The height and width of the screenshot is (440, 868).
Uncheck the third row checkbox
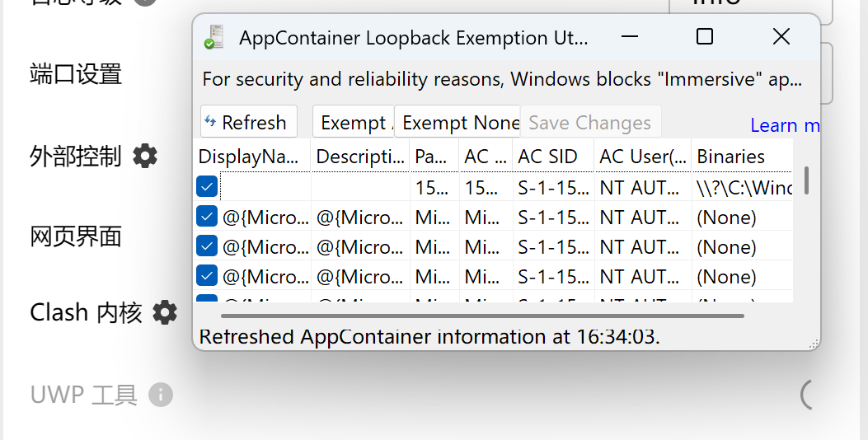click(207, 246)
